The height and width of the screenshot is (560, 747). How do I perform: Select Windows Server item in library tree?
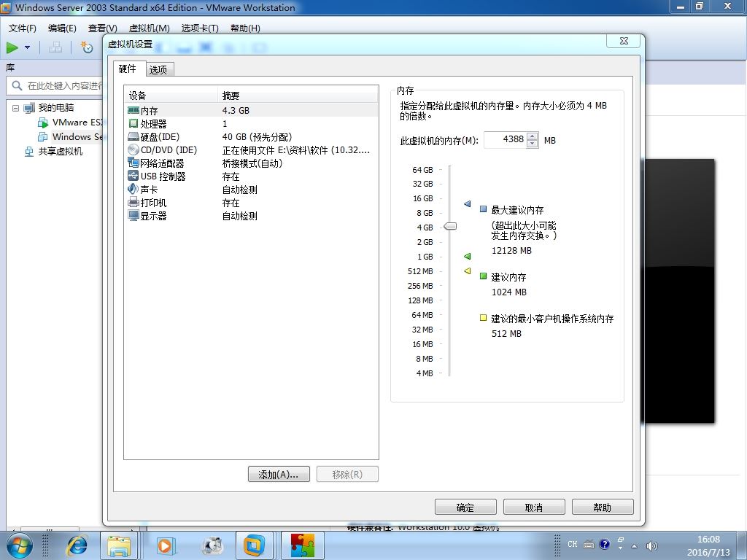coord(77,136)
